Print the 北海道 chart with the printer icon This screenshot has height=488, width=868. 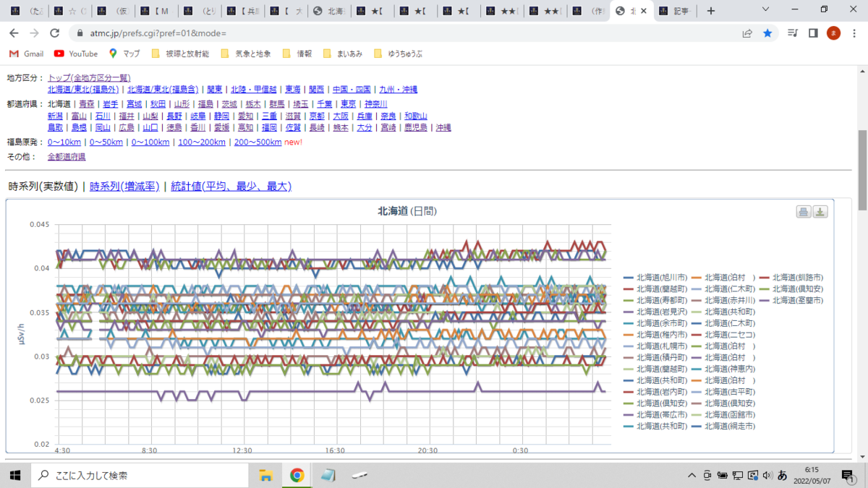(804, 212)
